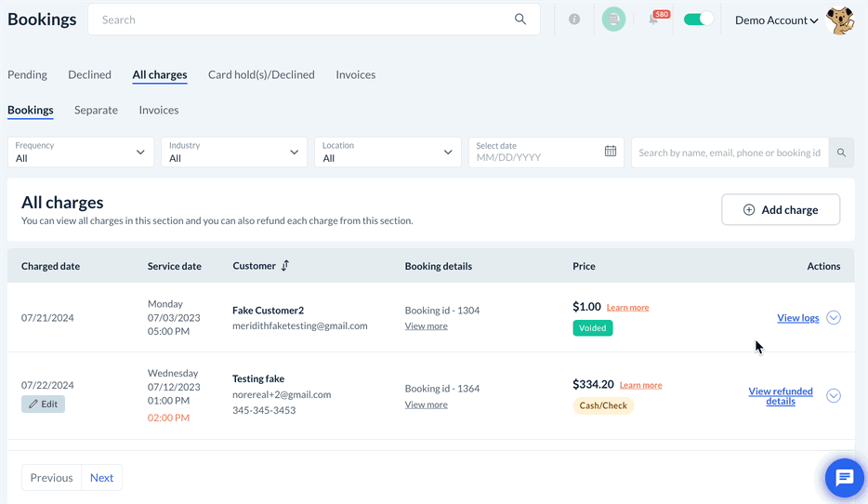The image size is (868, 504).
Task: Click the green calendar icon in header
Action: (613, 20)
